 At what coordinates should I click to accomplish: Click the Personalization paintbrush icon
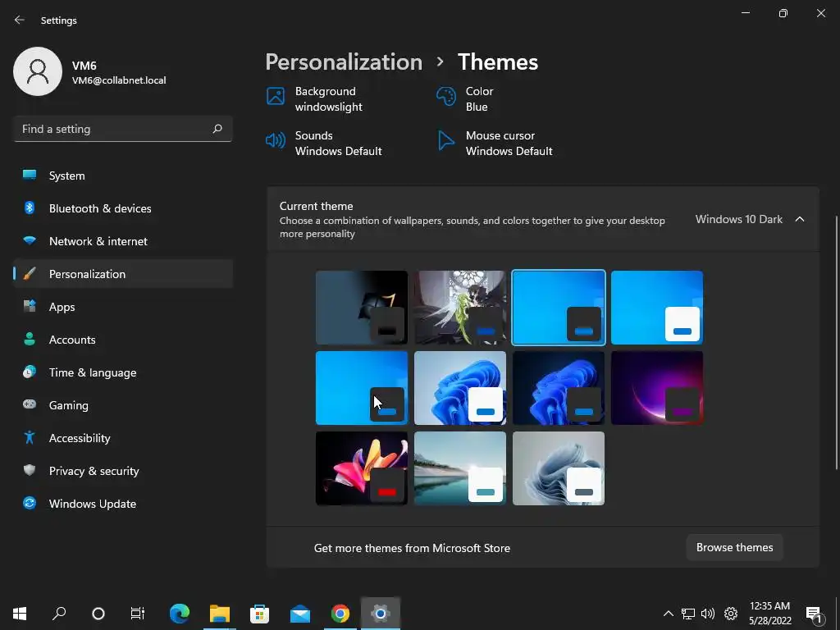coord(30,274)
